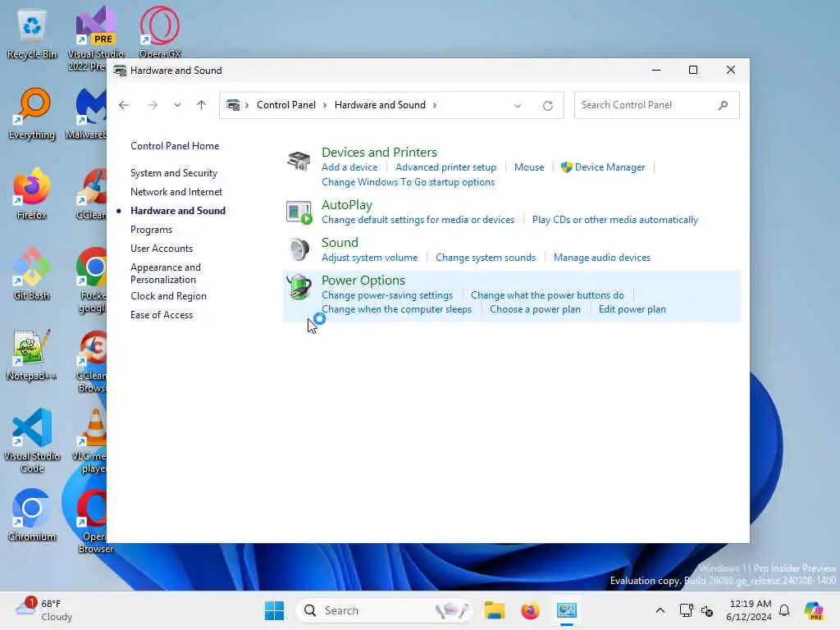
Task: Open the recent locations dropdown arrow
Action: [x=177, y=105]
